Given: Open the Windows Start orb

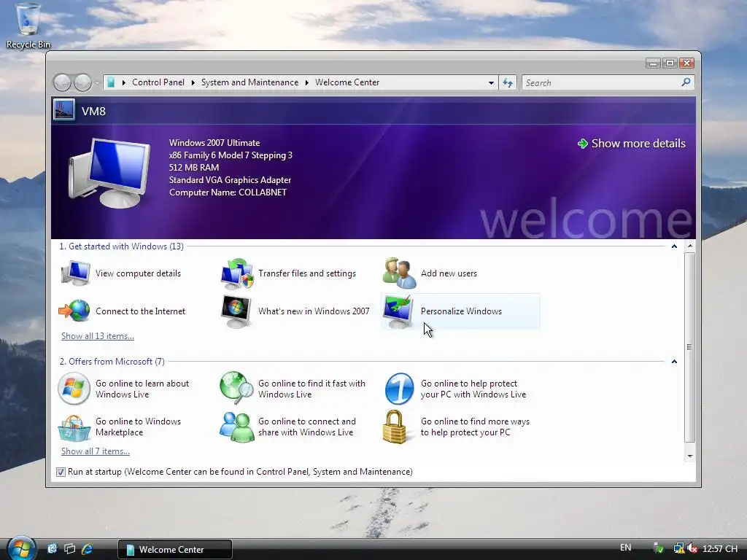Looking at the screenshot, I should (x=21, y=548).
